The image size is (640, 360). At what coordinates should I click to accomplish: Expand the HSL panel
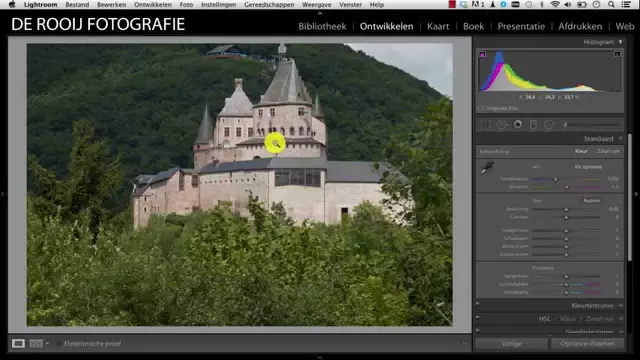[620, 319]
